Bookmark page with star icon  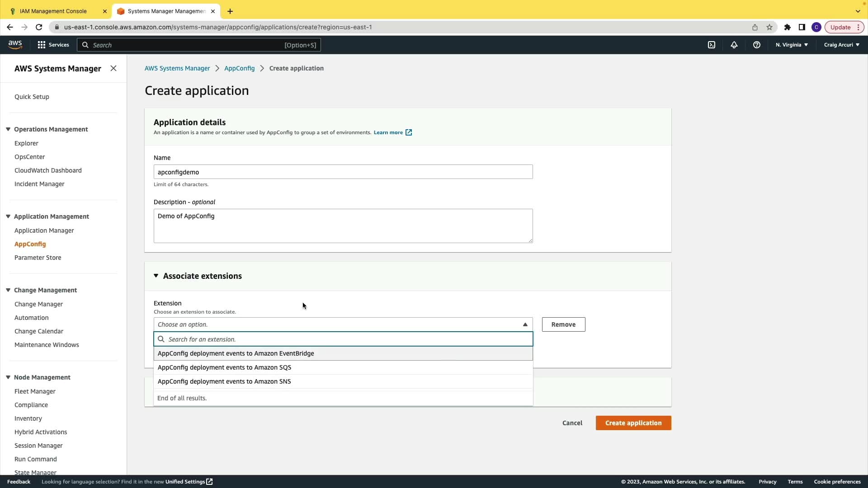[769, 27]
